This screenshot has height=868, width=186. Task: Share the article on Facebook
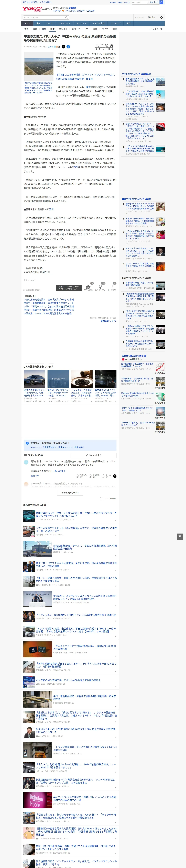click(68, 47)
